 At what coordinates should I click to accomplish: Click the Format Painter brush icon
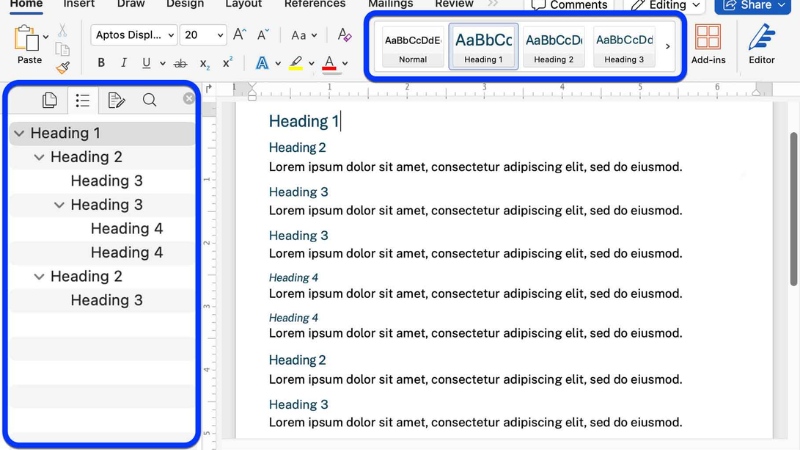coord(63,67)
